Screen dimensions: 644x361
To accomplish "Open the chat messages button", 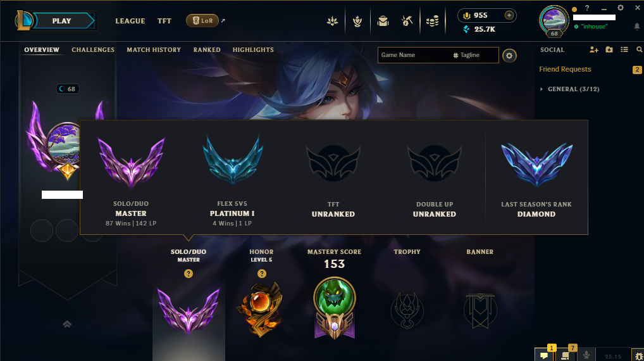I will tap(544, 355).
